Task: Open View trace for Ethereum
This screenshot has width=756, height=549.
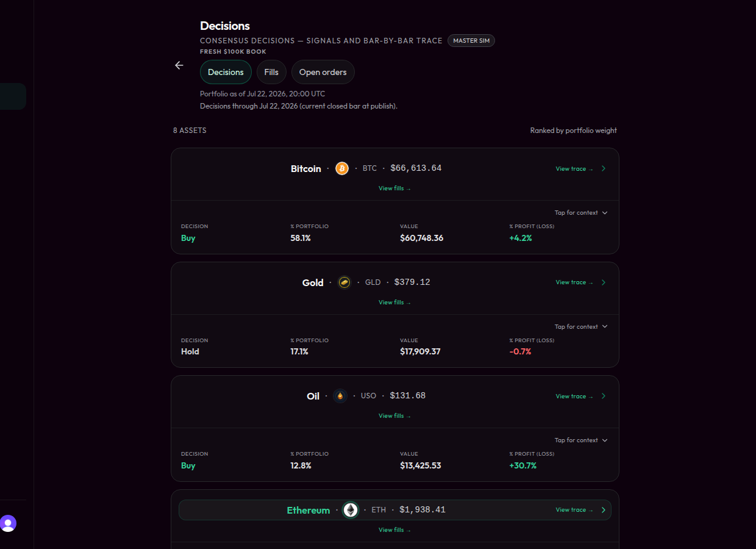Action: (574, 510)
